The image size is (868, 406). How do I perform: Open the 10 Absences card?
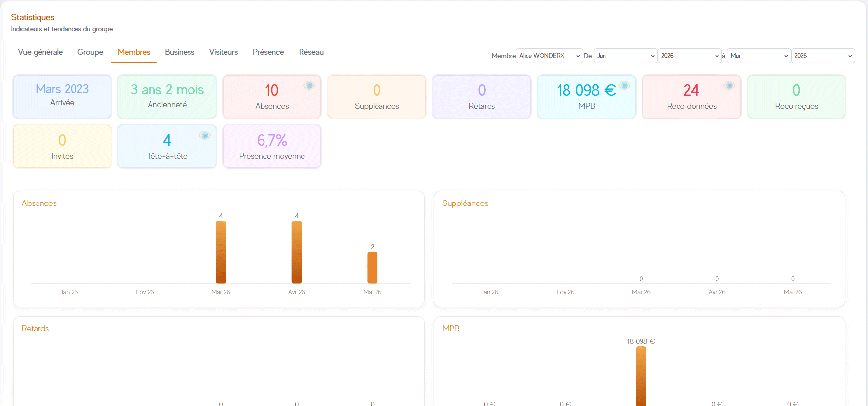[272, 96]
